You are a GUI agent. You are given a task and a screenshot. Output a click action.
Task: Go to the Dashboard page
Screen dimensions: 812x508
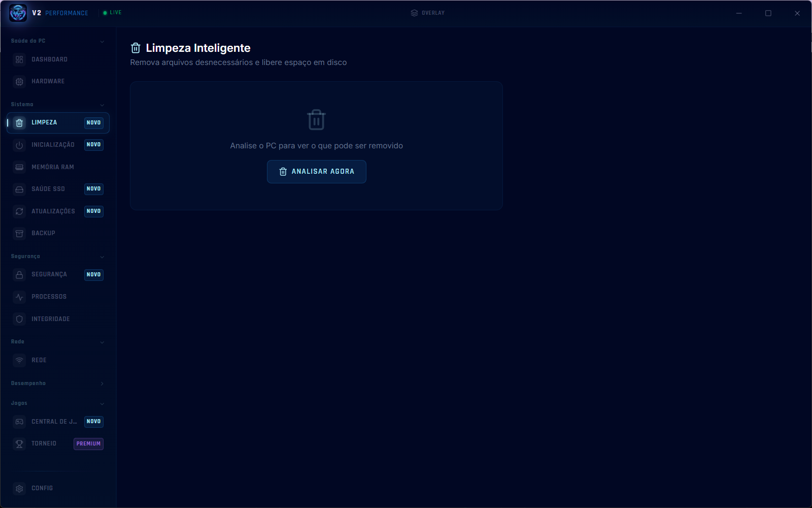click(x=58, y=59)
